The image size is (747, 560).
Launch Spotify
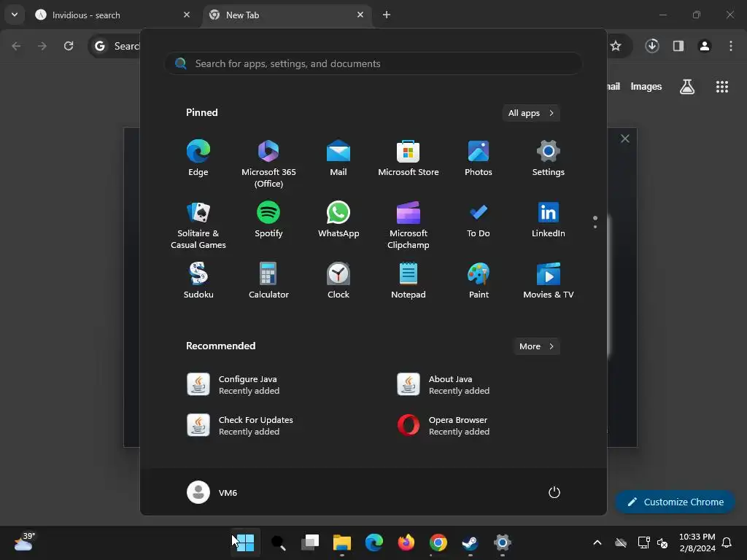268,219
